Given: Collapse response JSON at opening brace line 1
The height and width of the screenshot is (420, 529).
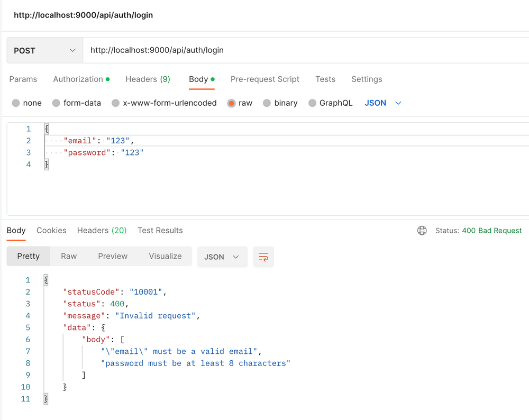Looking at the screenshot, I should tap(46, 280).
